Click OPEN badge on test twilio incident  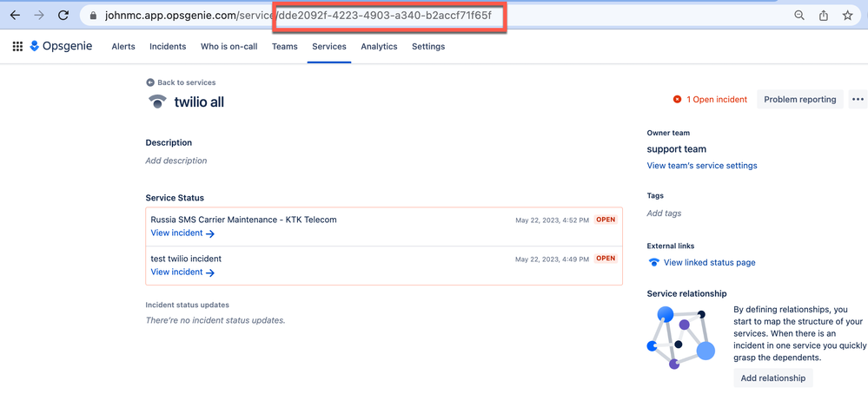tap(606, 258)
